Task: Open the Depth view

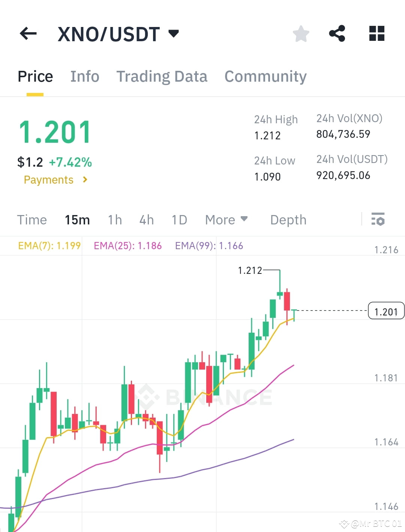Action: click(288, 220)
